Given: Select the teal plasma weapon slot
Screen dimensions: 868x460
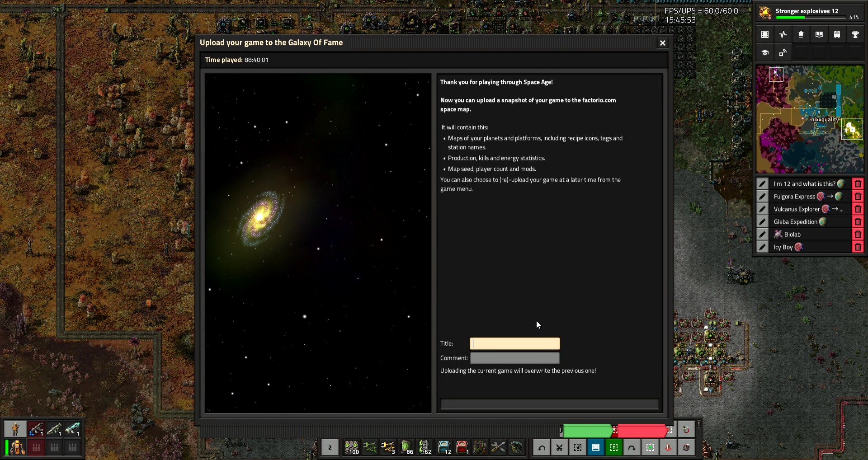Looking at the screenshot, I should click(72, 429).
